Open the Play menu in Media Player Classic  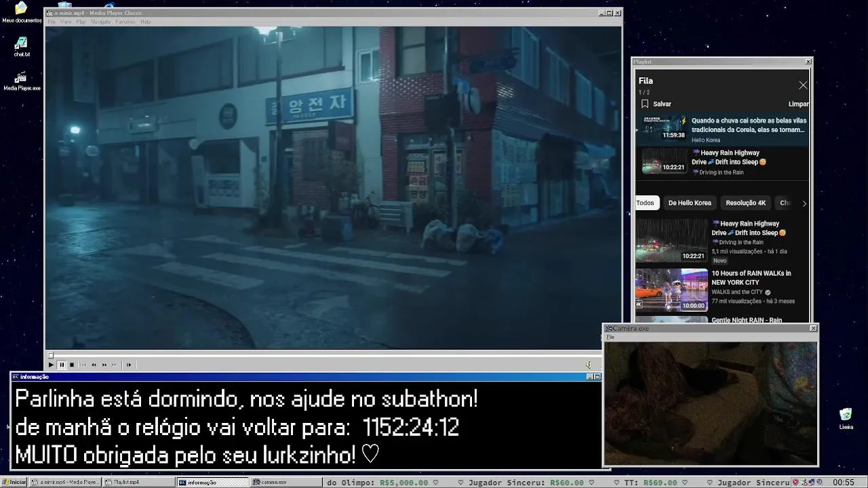coord(81,22)
